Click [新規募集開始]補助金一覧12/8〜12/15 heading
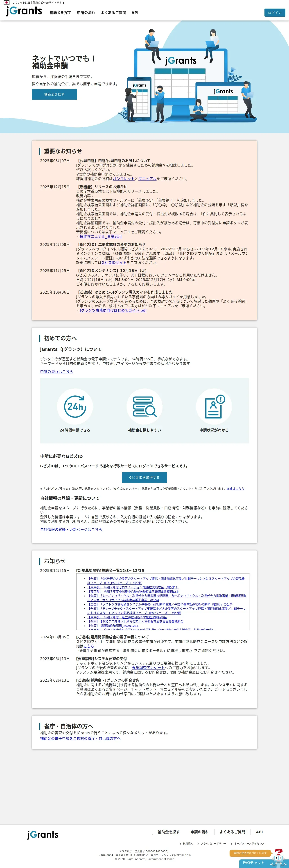Image resolution: width=289 pixels, height=868 pixels. (x=110, y=571)
